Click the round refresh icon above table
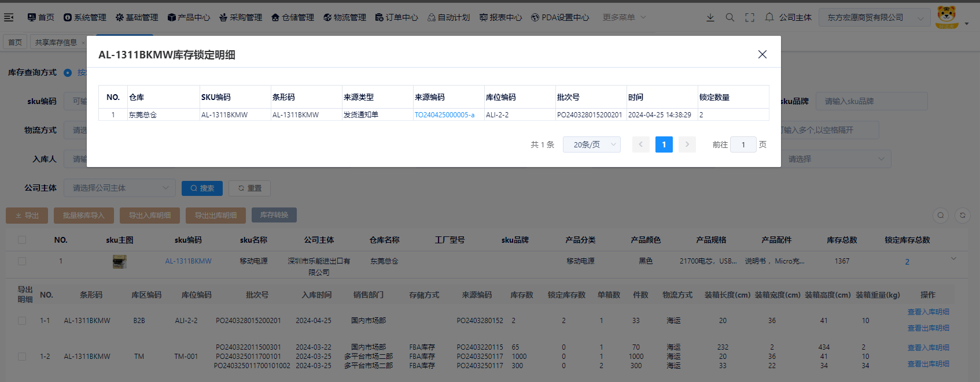The image size is (980, 382). pos(963,215)
